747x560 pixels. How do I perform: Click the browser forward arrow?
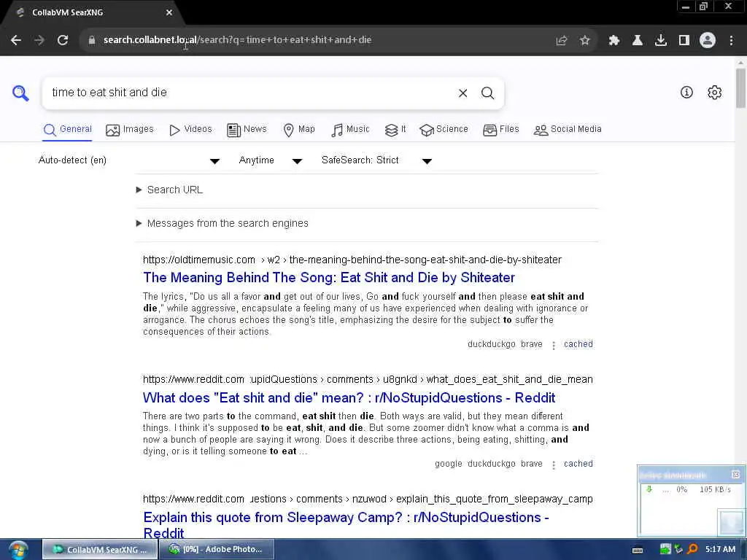tap(39, 40)
